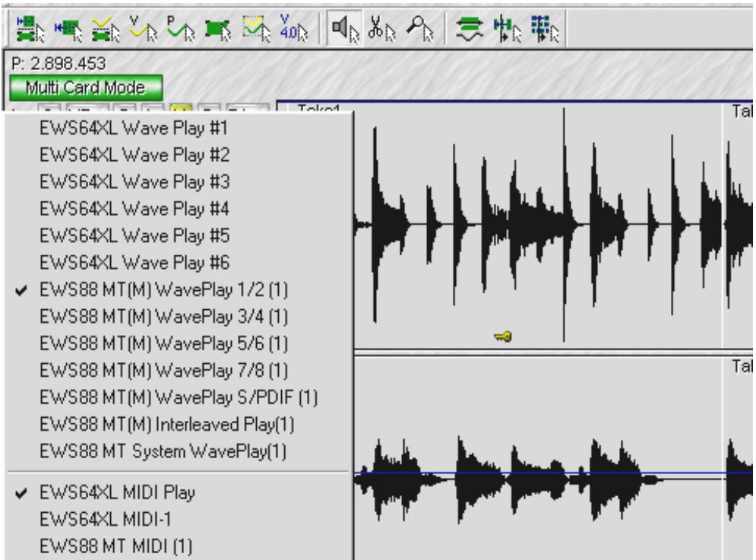The image size is (756, 560).
Task: Pick the EWS64XL MIDI-1 device
Action: tap(179, 520)
